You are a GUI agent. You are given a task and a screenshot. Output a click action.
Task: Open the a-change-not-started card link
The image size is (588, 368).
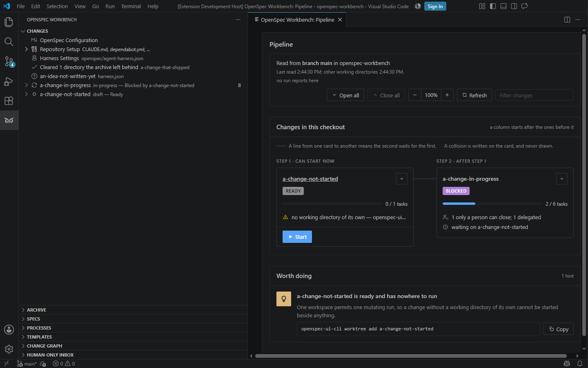310,179
